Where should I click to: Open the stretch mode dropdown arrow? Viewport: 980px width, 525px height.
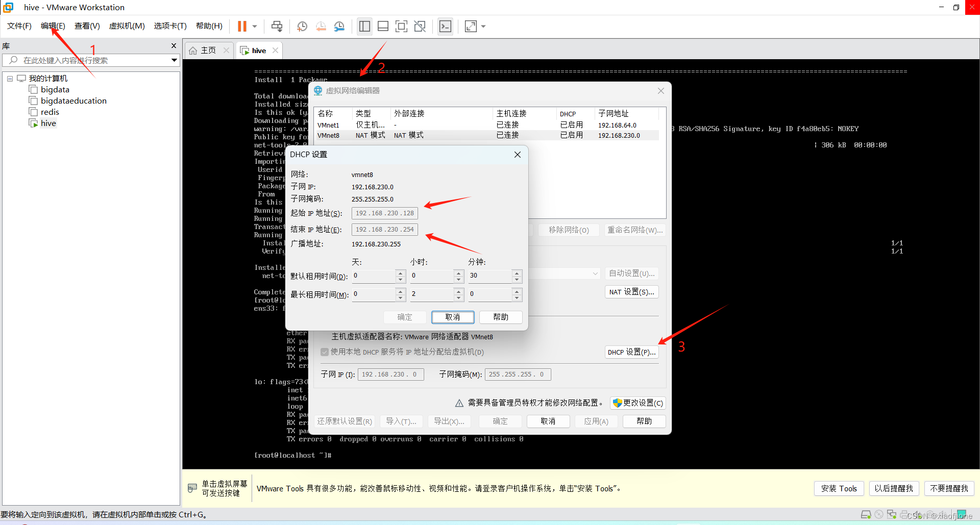[483, 26]
